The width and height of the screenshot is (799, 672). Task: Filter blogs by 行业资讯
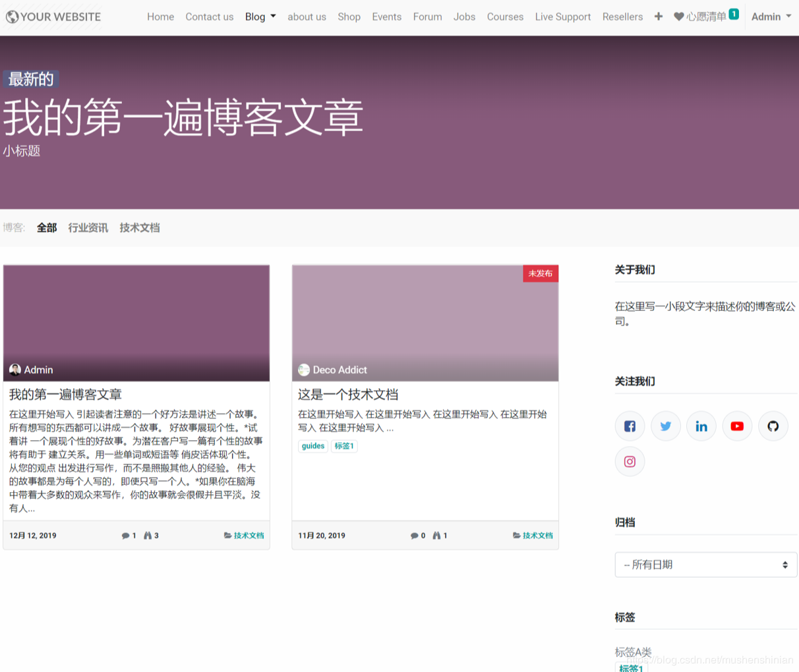[88, 228]
